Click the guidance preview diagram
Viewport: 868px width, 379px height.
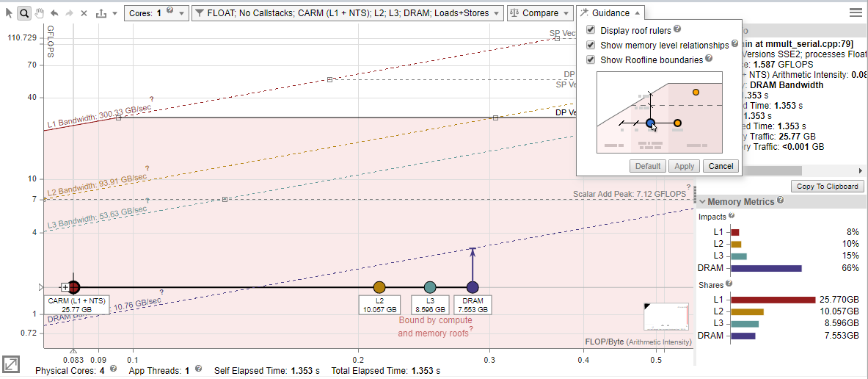(660, 112)
